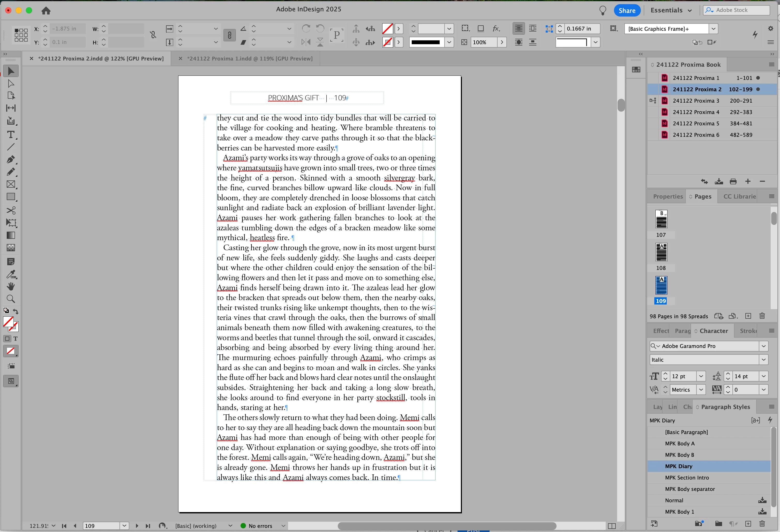Image resolution: width=780 pixels, height=532 pixels.
Task: Select the Eyedropper tool
Action: 11,274
